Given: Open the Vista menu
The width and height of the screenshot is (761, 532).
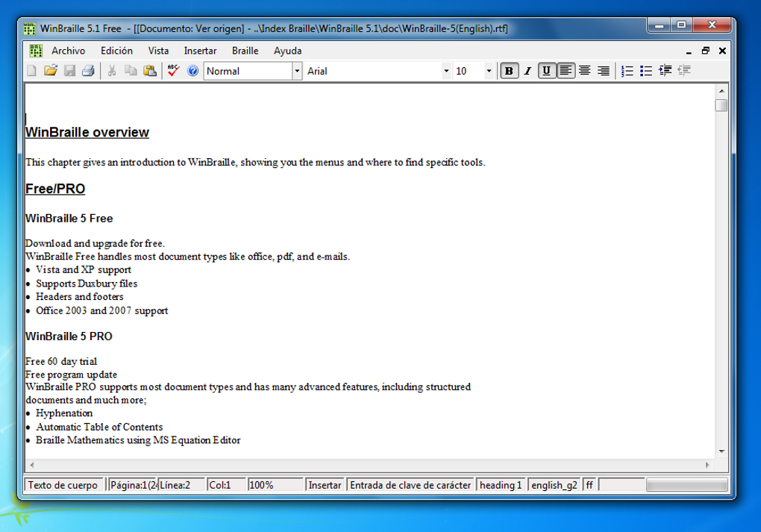Looking at the screenshot, I should 158,51.
